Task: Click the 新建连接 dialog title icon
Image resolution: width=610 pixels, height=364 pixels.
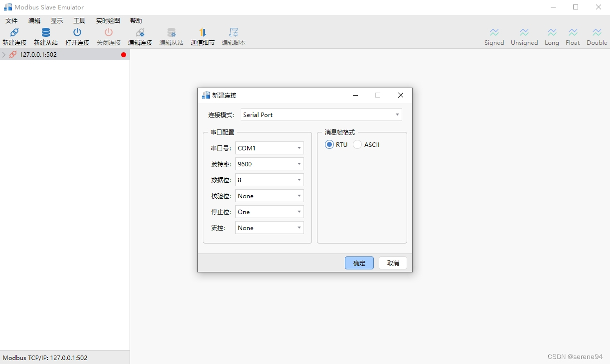Action: click(206, 95)
